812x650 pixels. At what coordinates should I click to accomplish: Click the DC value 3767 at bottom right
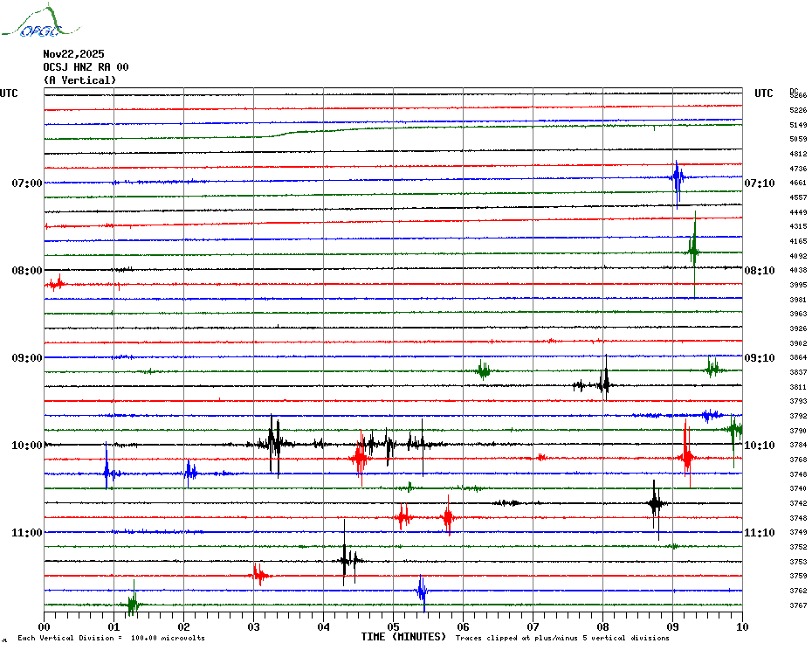coord(797,605)
